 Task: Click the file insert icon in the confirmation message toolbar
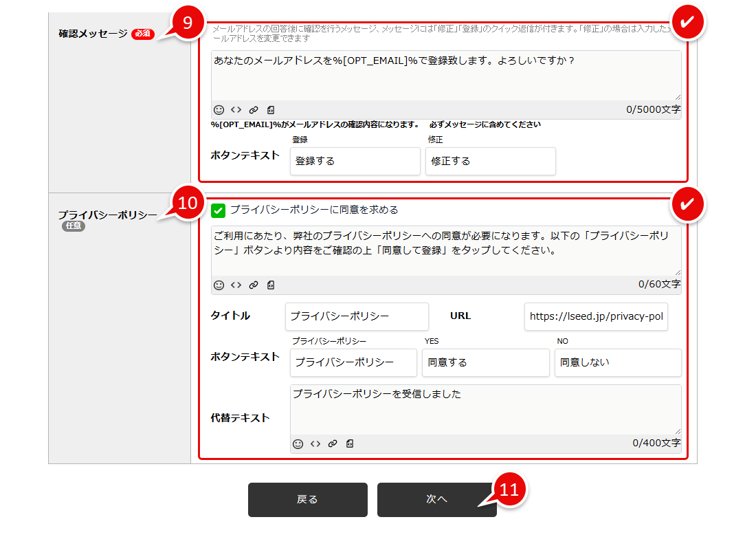270,109
